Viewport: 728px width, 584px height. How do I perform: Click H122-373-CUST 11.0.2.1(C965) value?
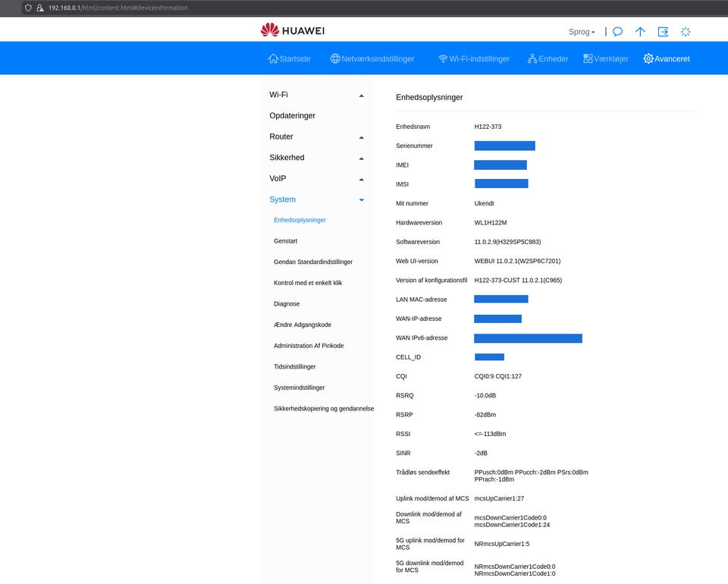[x=518, y=281]
